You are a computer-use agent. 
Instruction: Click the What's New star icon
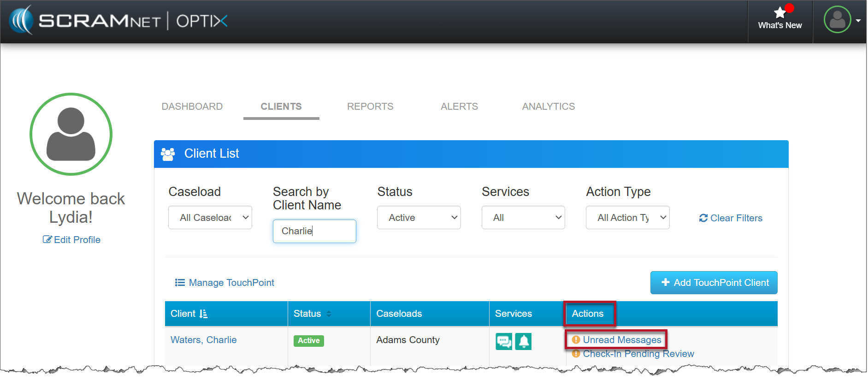pos(779,13)
